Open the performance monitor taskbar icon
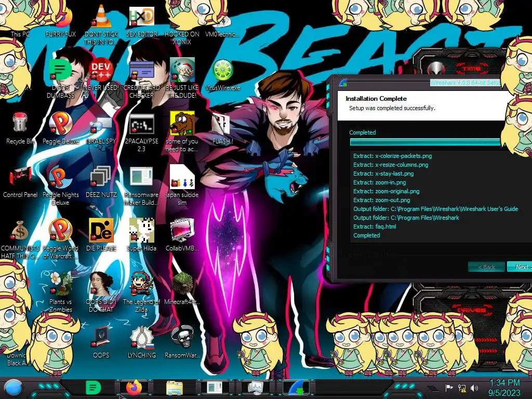Image resolution: width=532 pixels, height=399 pixels. [x=256, y=388]
